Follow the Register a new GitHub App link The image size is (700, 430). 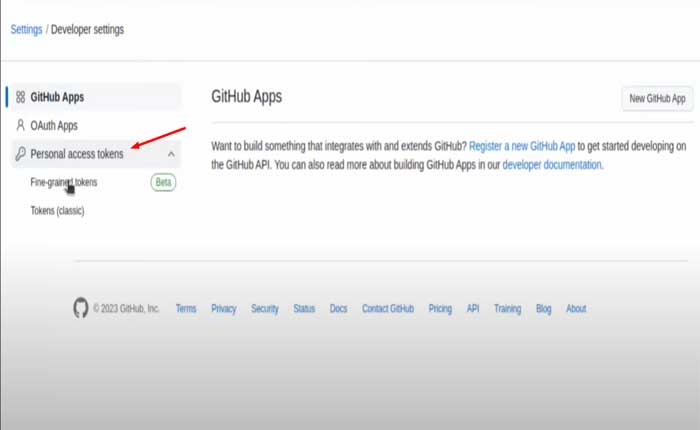pos(522,146)
